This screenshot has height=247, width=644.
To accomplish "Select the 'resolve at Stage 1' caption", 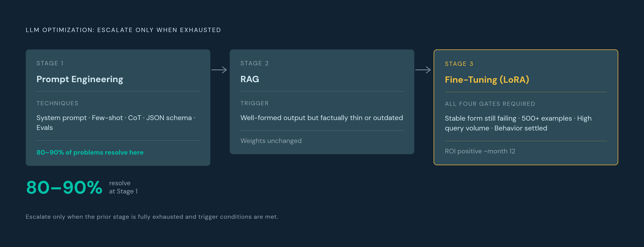I will (123, 187).
